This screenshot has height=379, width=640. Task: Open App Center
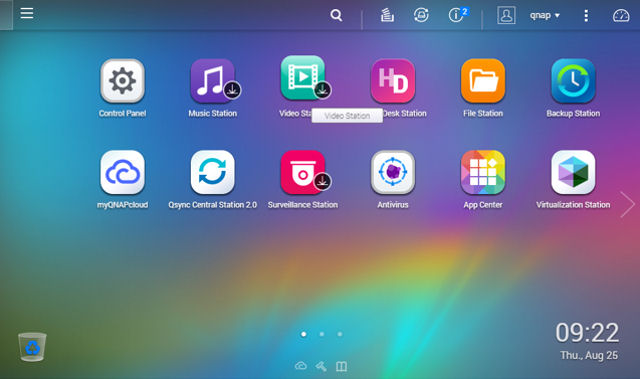483,172
